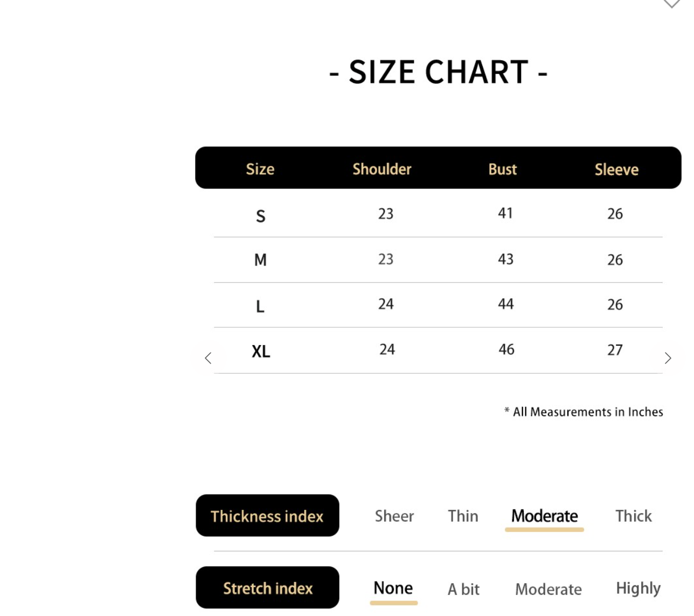Click the Bust column header

click(502, 169)
